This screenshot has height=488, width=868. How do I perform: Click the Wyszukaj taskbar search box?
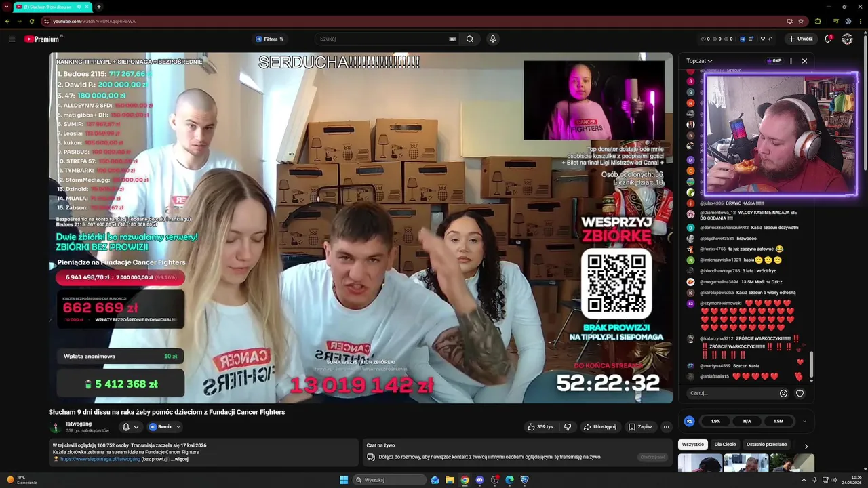click(x=390, y=480)
